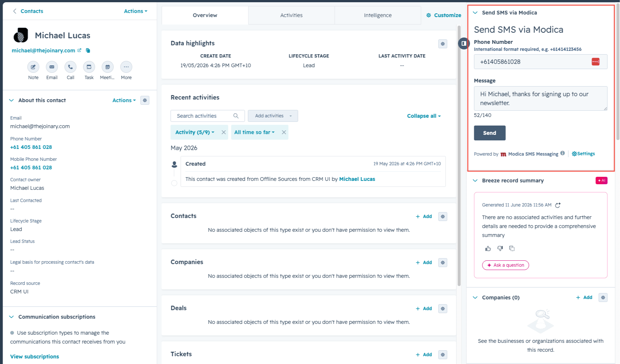Switch to the Intelligence tab
This screenshot has height=364, width=620.
tap(378, 15)
